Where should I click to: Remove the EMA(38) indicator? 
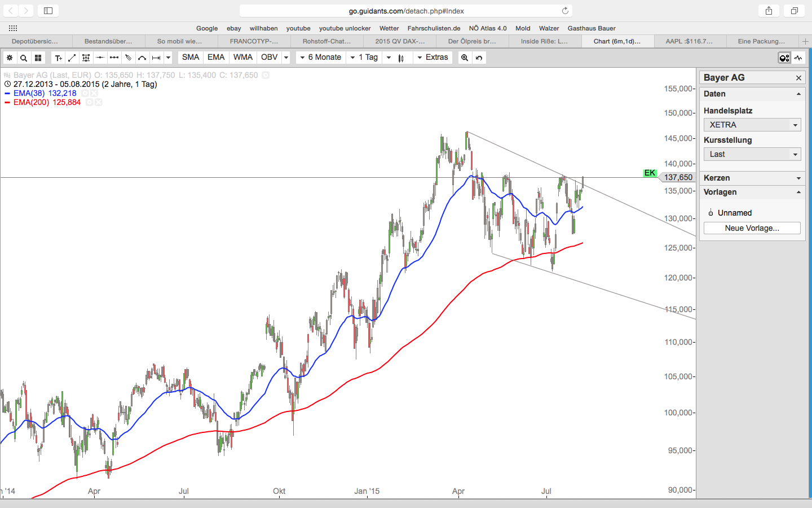tap(94, 93)
